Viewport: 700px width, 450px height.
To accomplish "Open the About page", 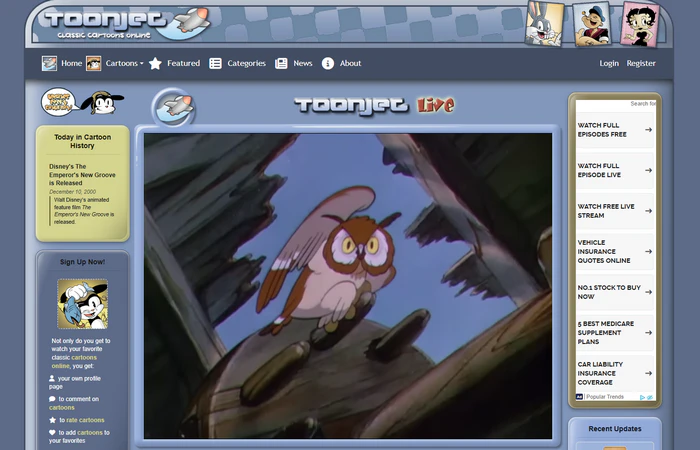I will pos(350,63).
